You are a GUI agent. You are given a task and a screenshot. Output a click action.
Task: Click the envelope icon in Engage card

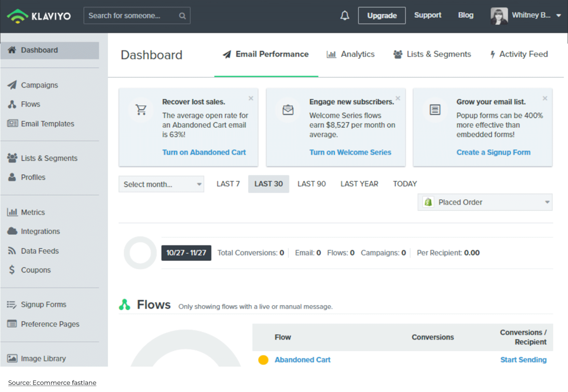pos(288,110)
